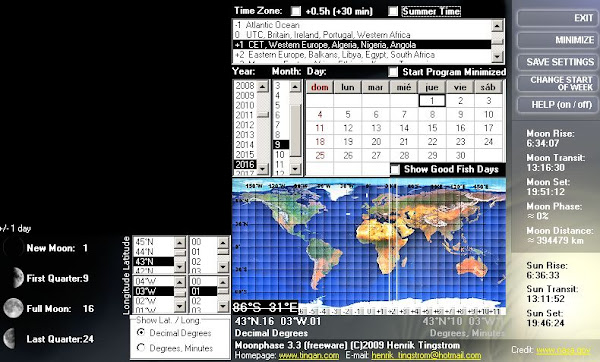Click the EXIT button
600x362 pixels.
tap(557, 18)
